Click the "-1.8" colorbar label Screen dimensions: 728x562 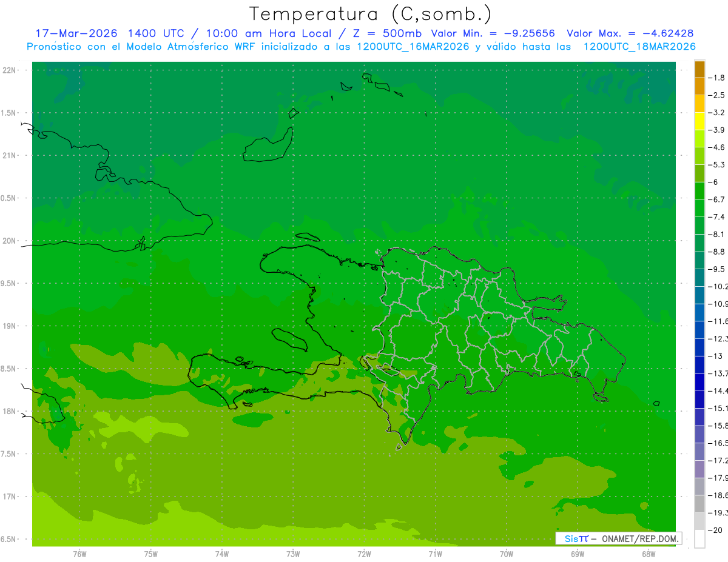716,78
